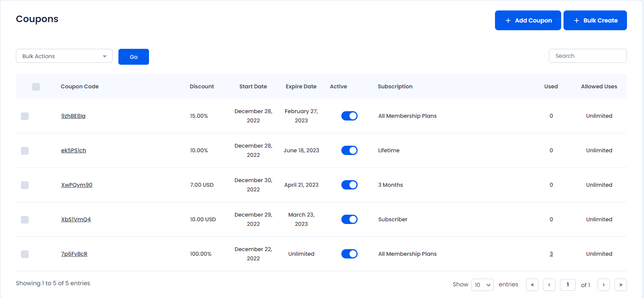Click the Showing 1 to 5 entries text

click(53, 283)
